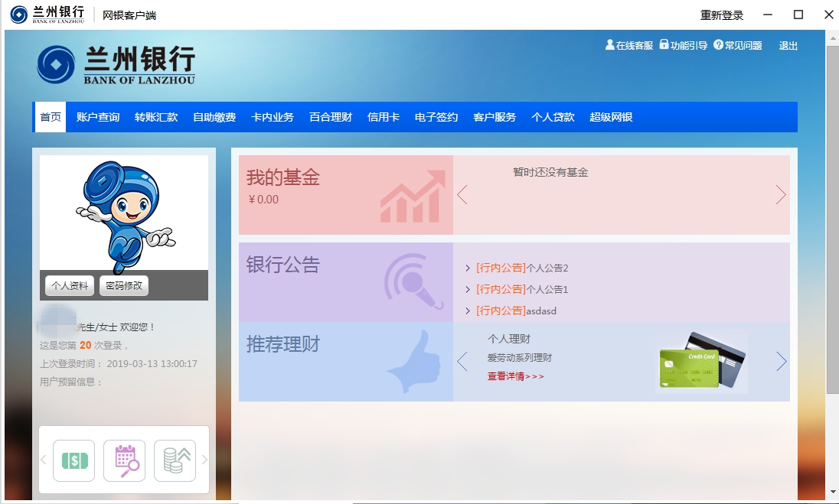Click the 个人理财 product heading
This screenshot has width=839, height=504.
point(509,339)
